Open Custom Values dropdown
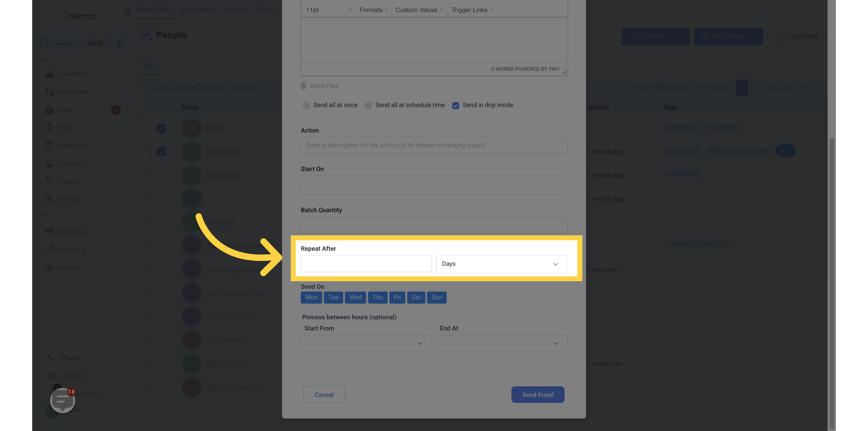The width and height of the screenshot is (868, 431). point(419,10)
